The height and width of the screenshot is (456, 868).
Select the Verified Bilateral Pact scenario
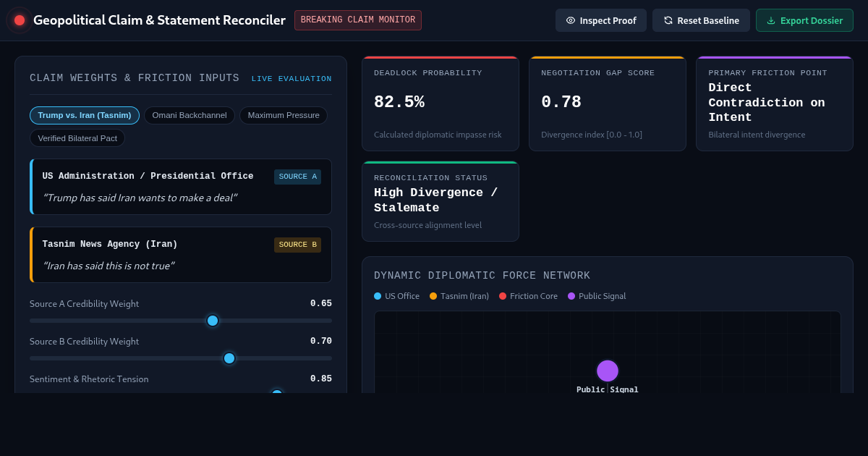point(77,138)
